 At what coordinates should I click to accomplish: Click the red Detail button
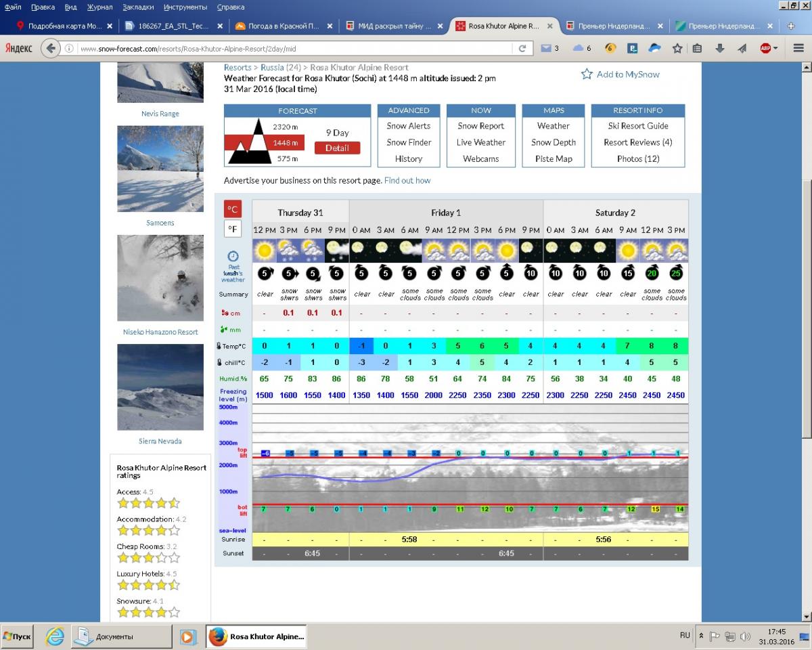[x=337, y=148]
